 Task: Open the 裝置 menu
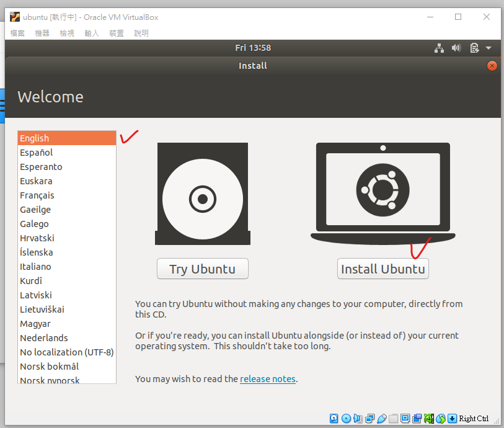click(x=117, y=33)
